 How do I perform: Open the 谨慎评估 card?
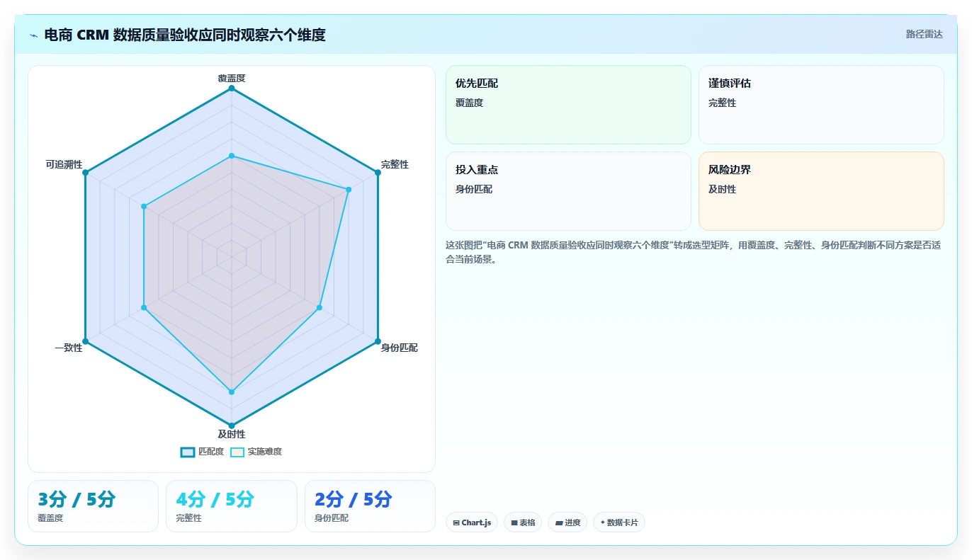point(821,105)
